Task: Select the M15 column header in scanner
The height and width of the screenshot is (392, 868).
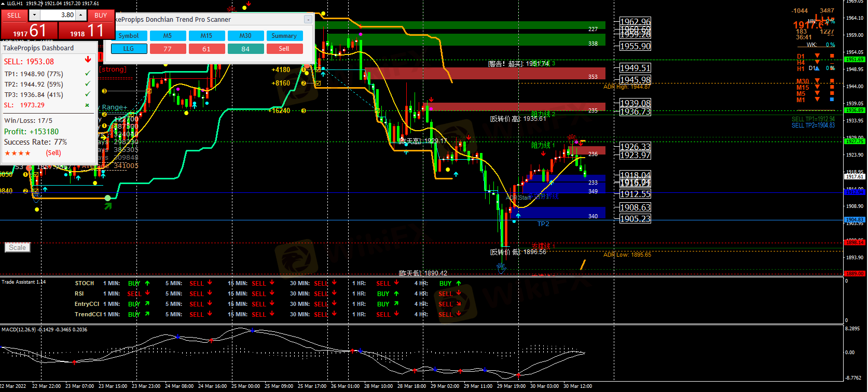Action: pyautogui.click(x=206, y=36)
